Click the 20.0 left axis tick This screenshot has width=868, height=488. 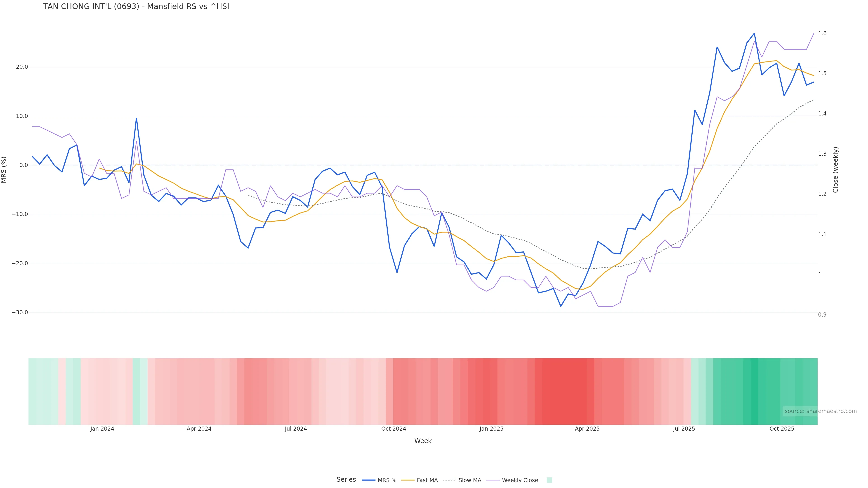[22, 67]
